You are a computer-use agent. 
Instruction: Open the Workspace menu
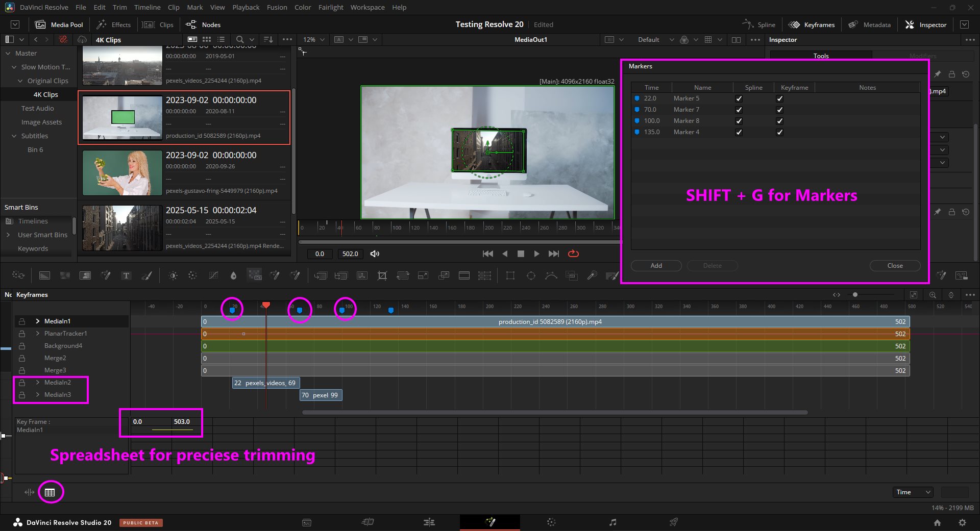coord(367,7)
